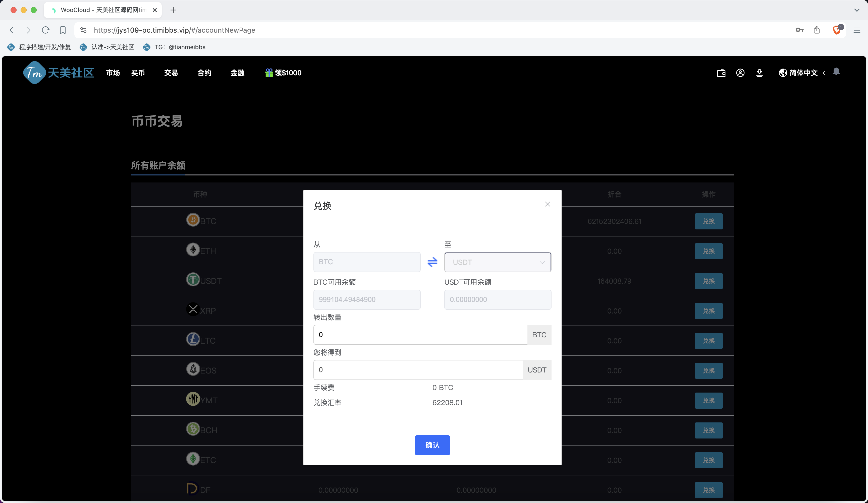Screen dimensions: 868x503
Task: Open the user account profile icon
Action: coord(740,73)
